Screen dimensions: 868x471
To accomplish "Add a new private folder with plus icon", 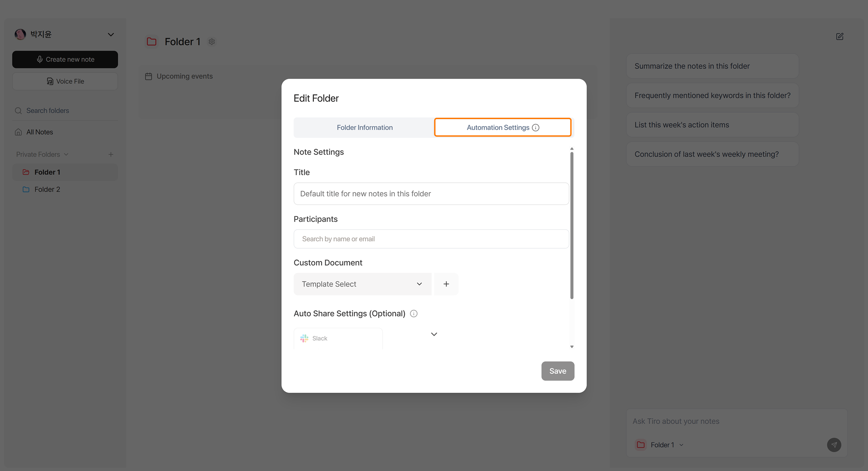I will [111, 154].
